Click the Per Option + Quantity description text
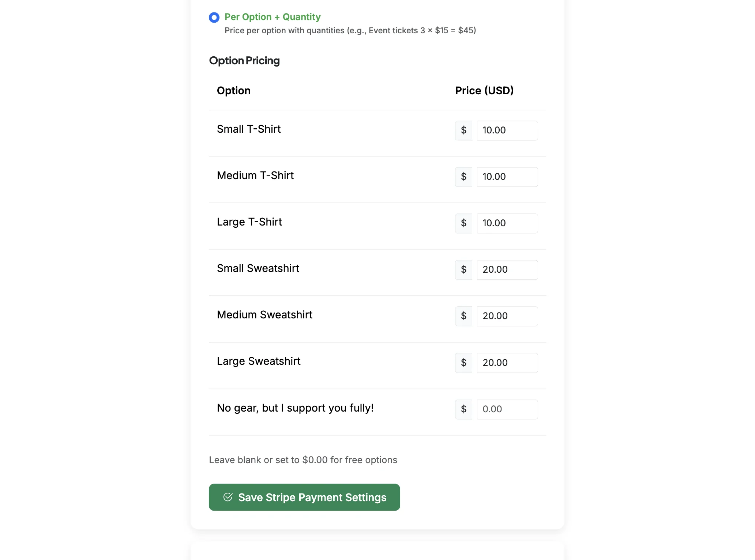The height and width of the screenshot is (560, 755). point(350,31)
